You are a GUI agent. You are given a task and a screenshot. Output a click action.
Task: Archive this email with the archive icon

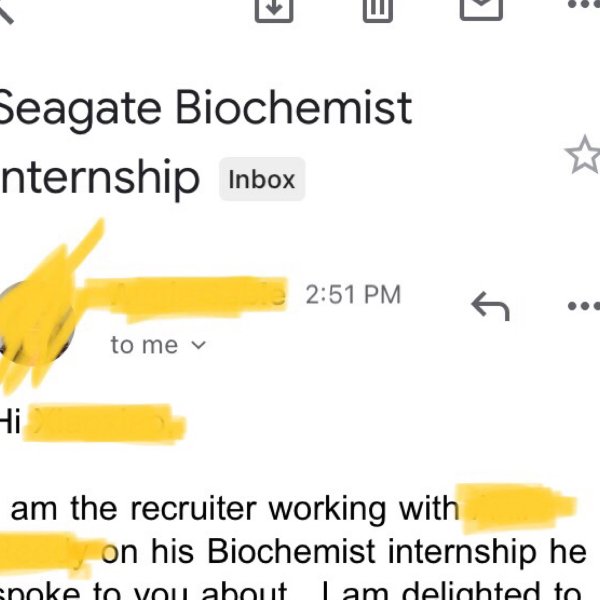(274, 10)
